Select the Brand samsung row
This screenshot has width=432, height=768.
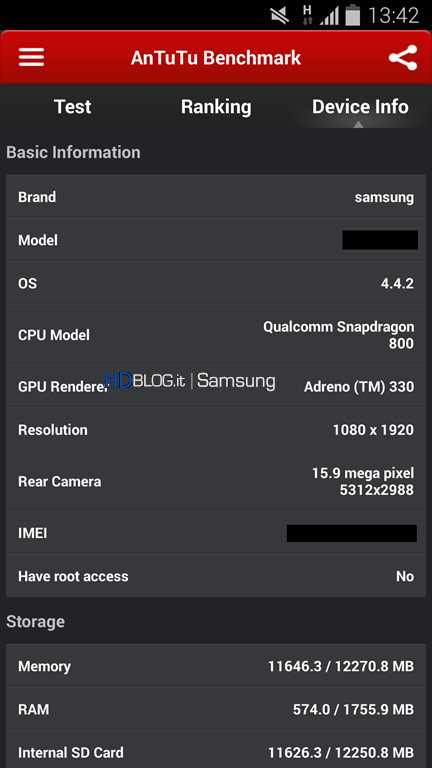(x=216, y=197)
